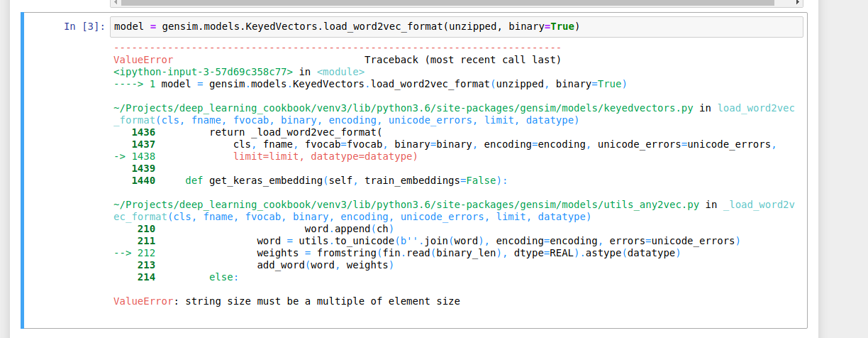This screenshot has width=868, height=338.
Task: Click line 1440 'def get_keras_embedding'
Action: pos(320,180)
